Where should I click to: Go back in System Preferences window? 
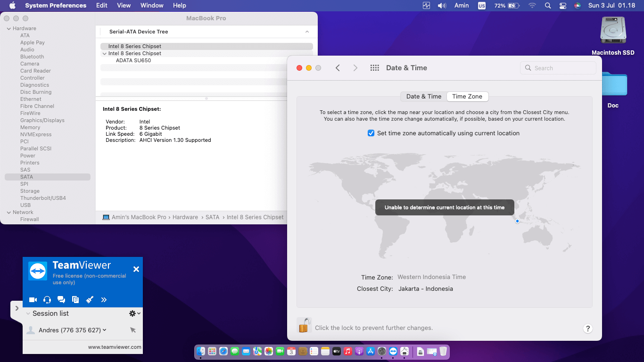point(338,68)
